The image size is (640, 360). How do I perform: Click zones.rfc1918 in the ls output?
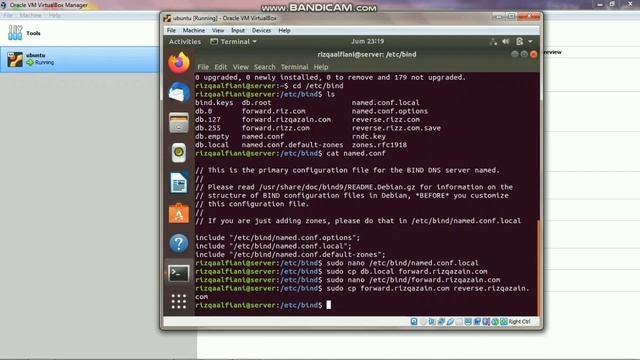[379, 145]
